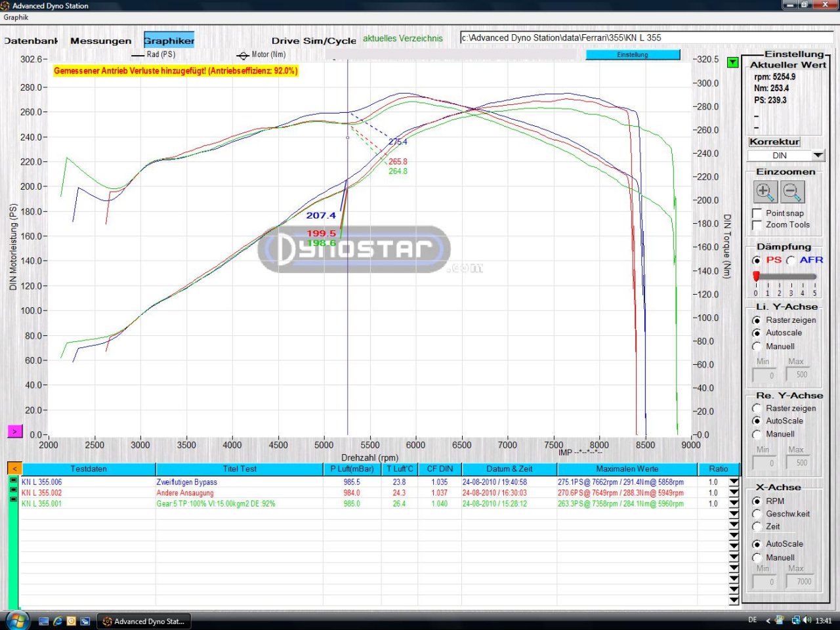Screen dimensions: 840x630
Task: Click the cyan Einstellung button
Action: [x=633, y=55]
